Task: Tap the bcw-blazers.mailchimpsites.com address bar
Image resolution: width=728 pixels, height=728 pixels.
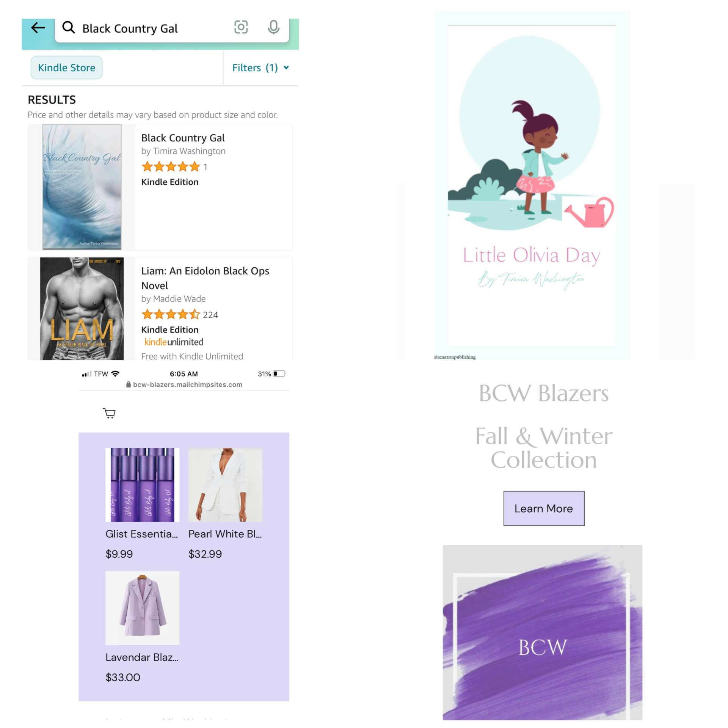Action: (x=184, y=384)
